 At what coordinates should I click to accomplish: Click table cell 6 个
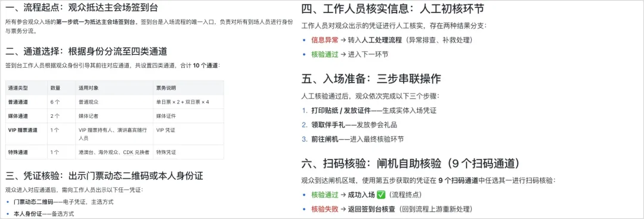click(x=55, y=102)
